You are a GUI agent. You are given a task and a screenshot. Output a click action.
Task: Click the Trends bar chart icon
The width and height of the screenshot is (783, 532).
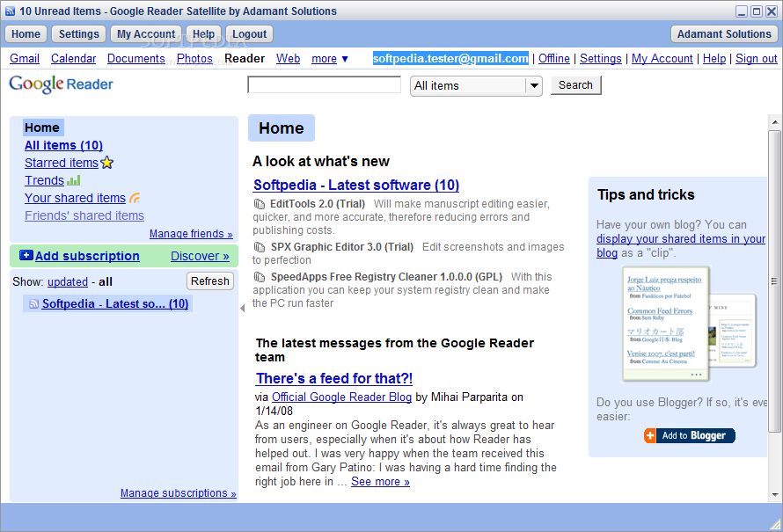(73, 180)
